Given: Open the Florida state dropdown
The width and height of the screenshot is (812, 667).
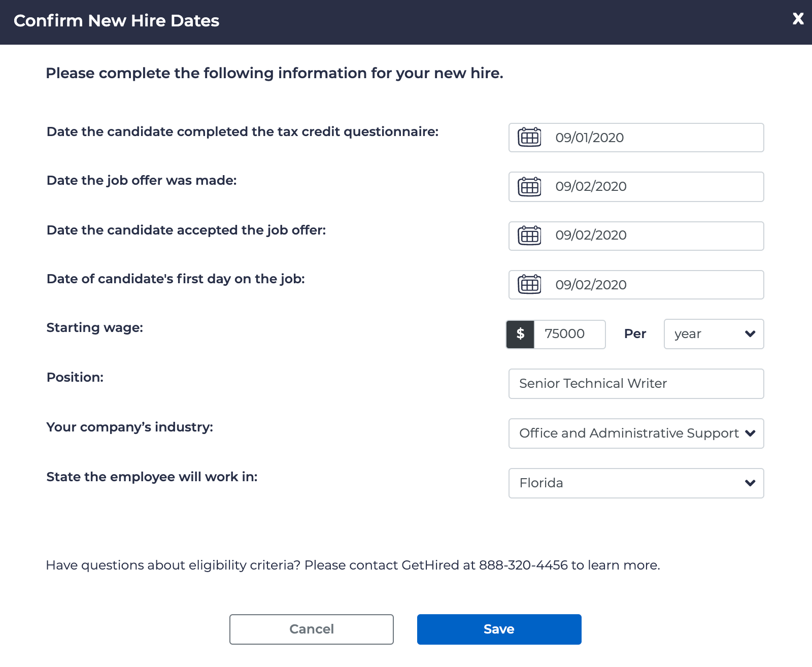Looking at the screenshot, I should click(x=636, y=483).
